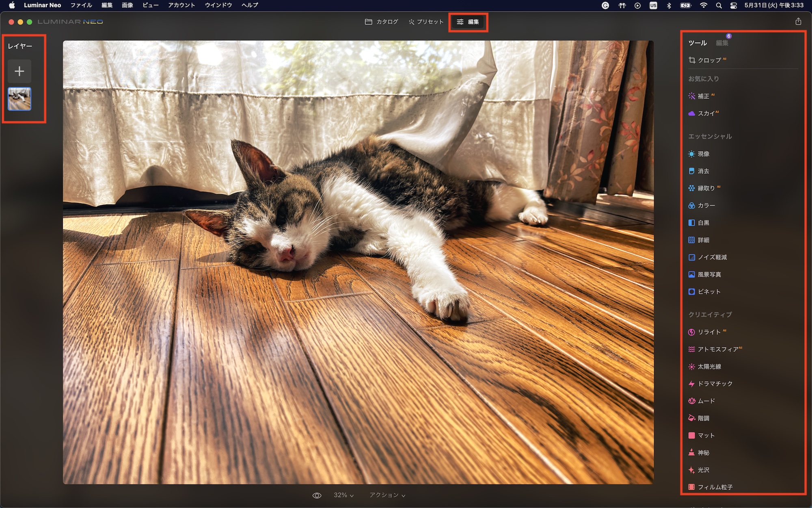This screenshot has width=812, height=508.
Task: Click the share/export icon
Action: pyautogui.click(x=798, y=22)
